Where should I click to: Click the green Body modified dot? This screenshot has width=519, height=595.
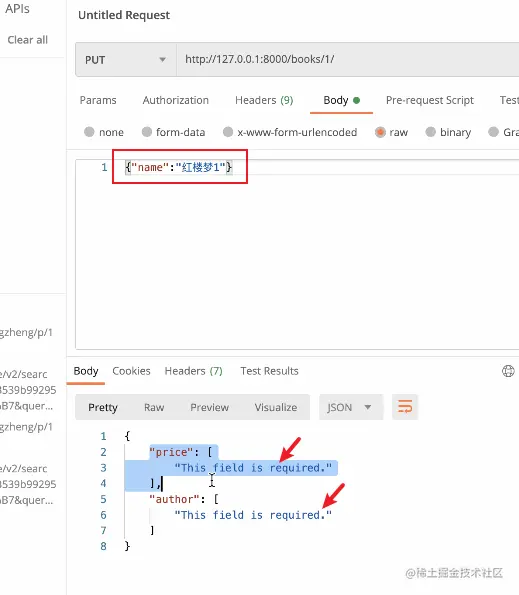coord(356,100)
